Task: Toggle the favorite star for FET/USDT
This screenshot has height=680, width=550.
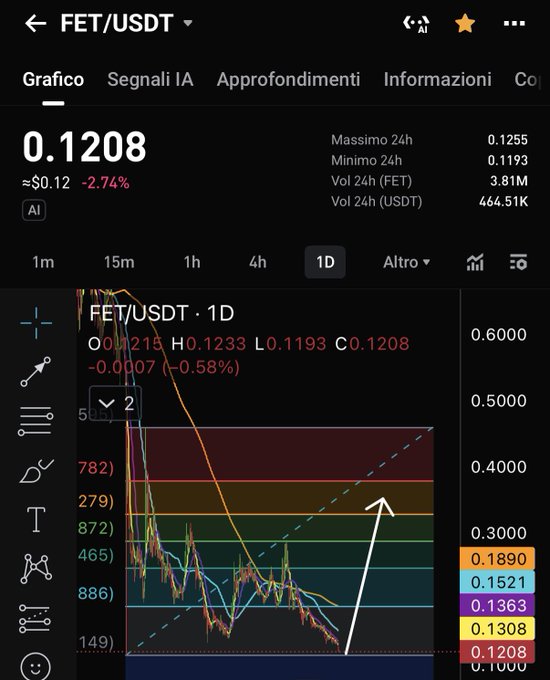Action: coord(465,23)
